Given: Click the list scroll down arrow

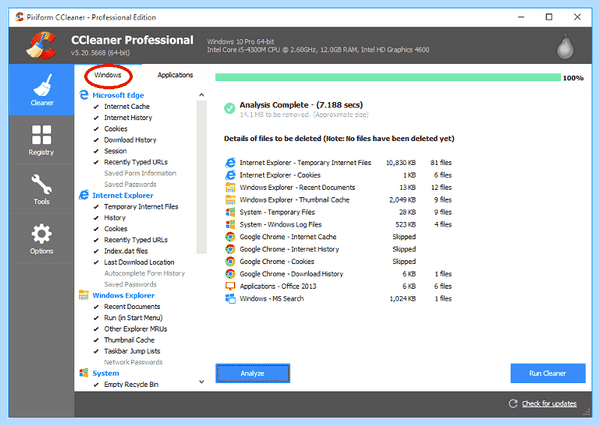Looking at the screenshot, I should (202, 382).
